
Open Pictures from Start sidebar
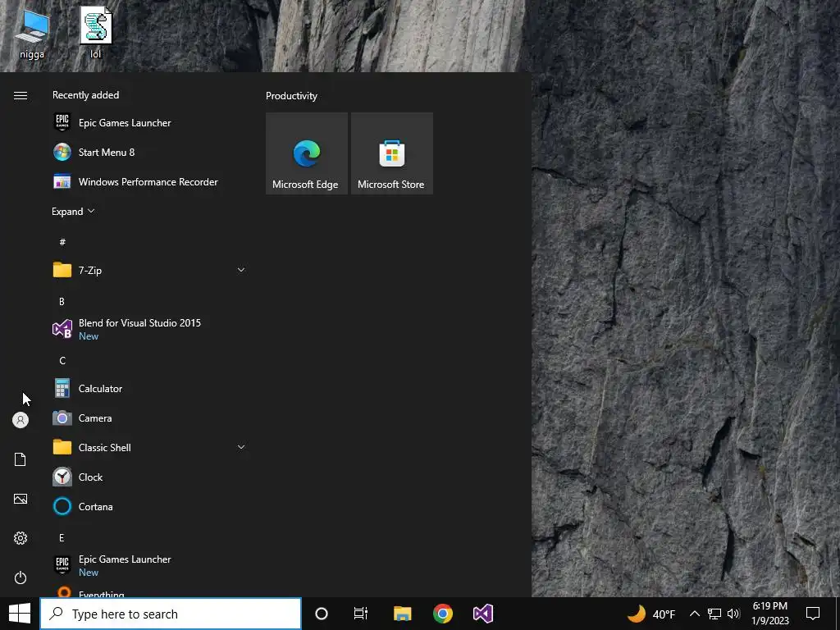click(x=21, y=499)
